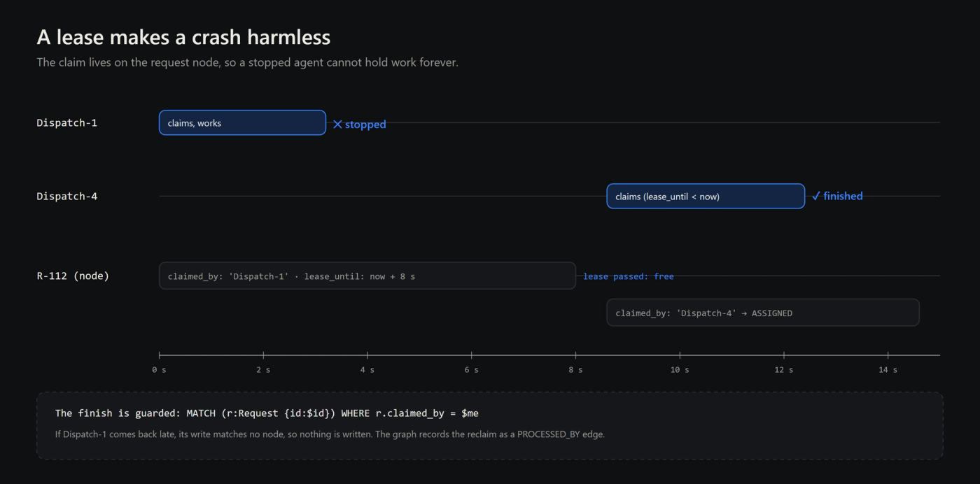Click the guarded finish MATCH query line
980x484 pixels.
point(267,413)
